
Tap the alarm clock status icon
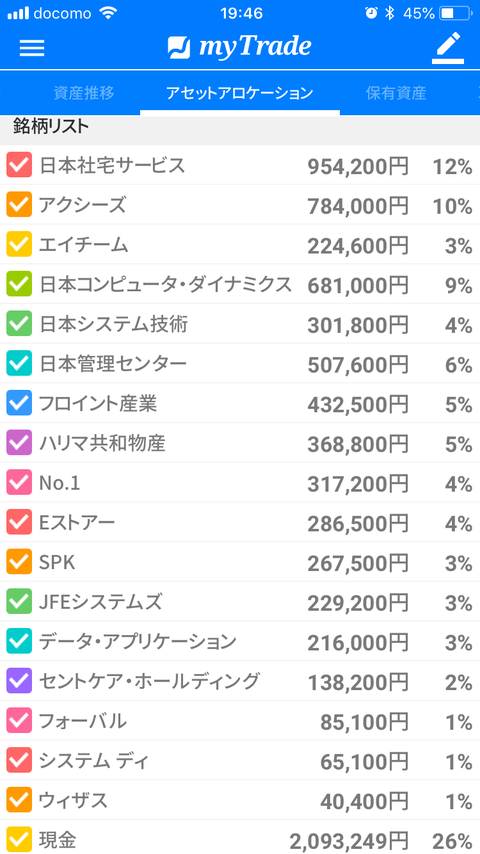click(371, 14)
